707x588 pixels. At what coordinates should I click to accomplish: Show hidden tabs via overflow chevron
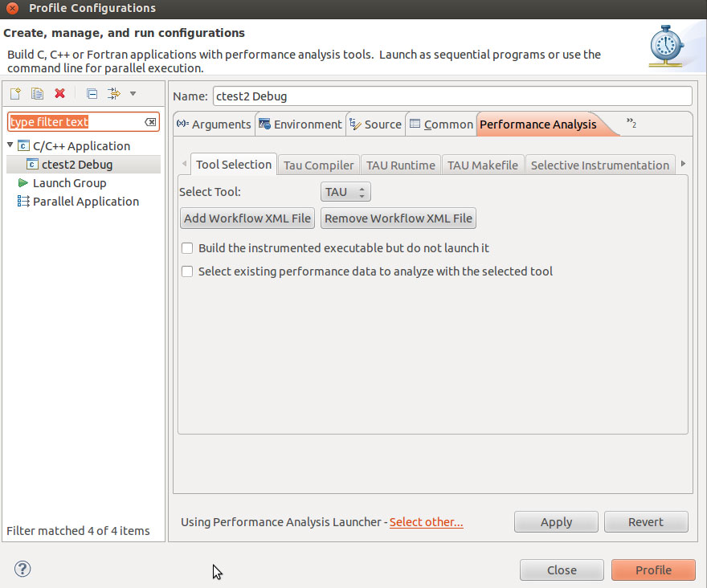click(631, 124)
